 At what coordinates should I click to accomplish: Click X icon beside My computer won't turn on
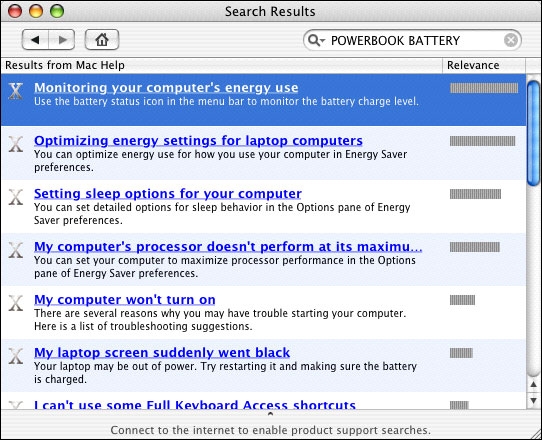point(16,303)
